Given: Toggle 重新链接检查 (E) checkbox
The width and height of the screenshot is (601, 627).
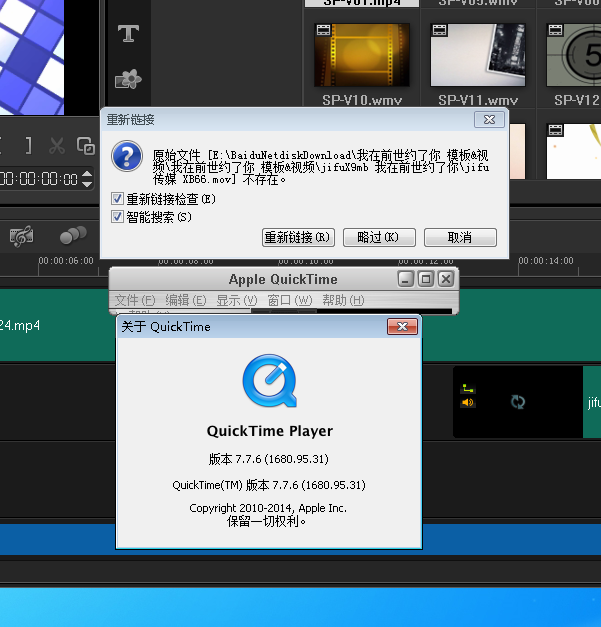Looking at the screenshot, I should (x=117, y=198).
